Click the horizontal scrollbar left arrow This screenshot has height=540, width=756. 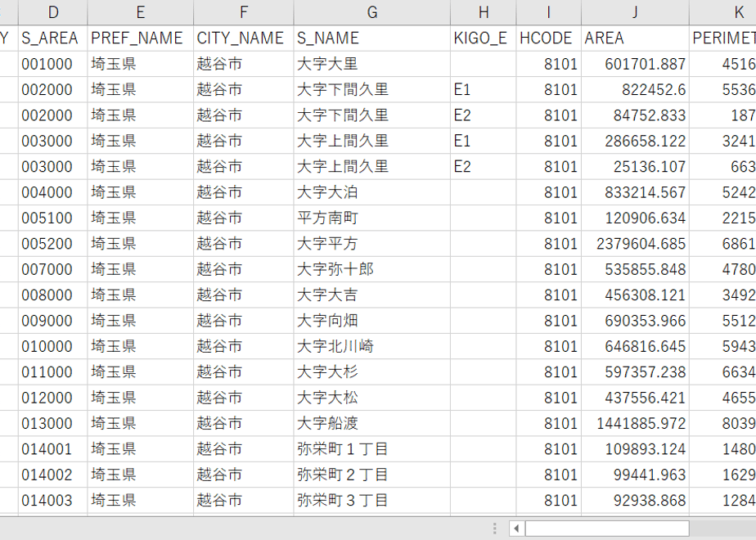click(x=517, y=529)
